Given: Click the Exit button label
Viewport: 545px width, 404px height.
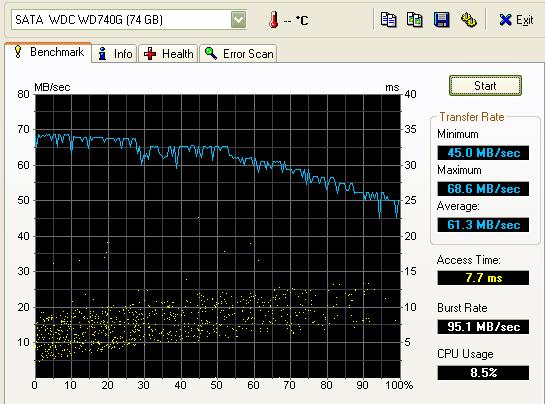Looking at the screenshot, I should [524, 20].
